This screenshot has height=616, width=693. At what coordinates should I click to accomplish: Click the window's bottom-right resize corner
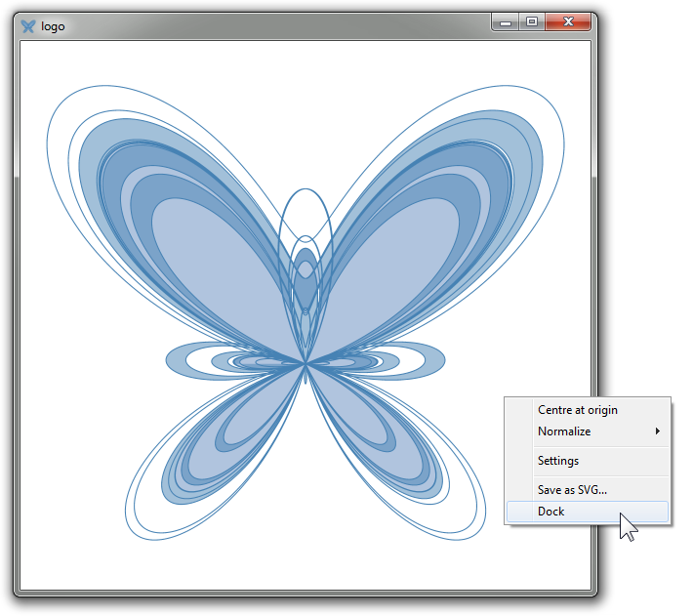pos(592,592)
